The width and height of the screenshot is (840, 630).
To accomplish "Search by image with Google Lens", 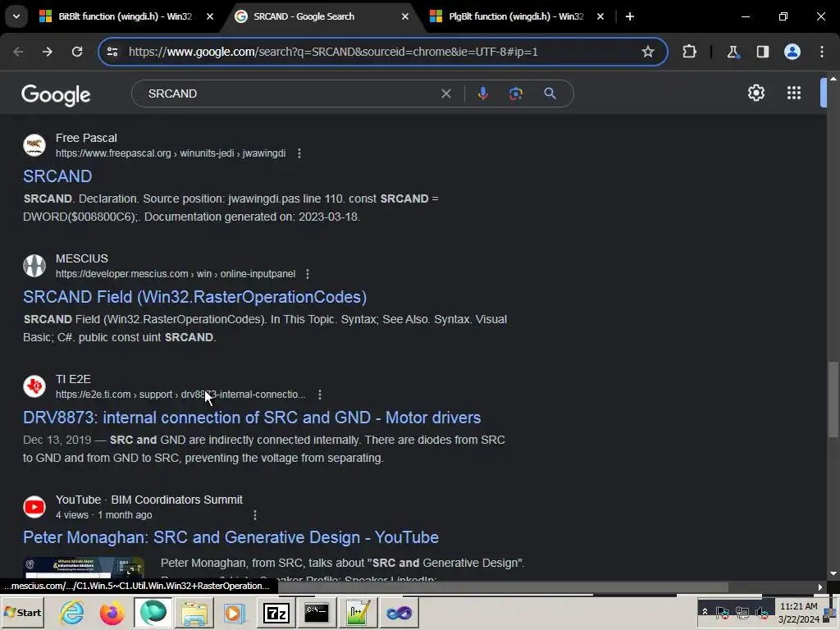I will click(x=516, y=94).
